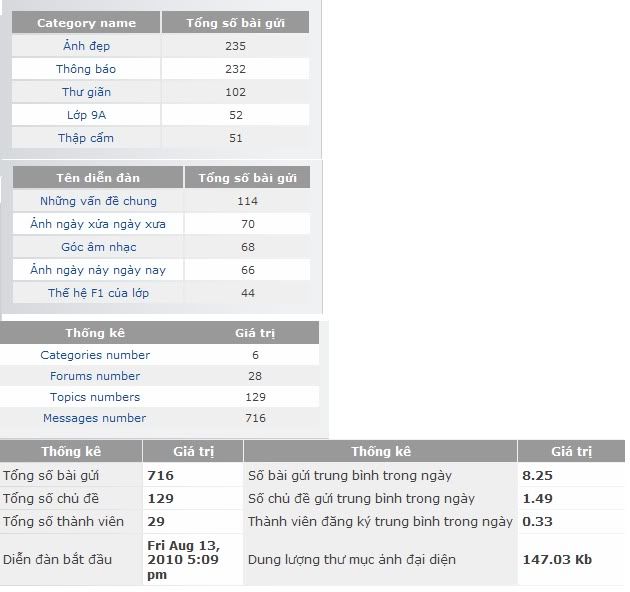Screen dimensions: 630x592
Task: Click the Thông báo category link
Action: [x=86, y=69]
